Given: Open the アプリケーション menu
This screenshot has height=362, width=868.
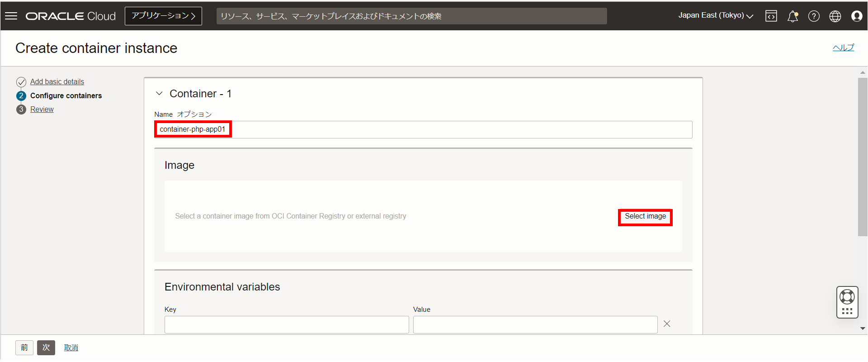Looking at the screenshot, I should (x=163, y=16).
